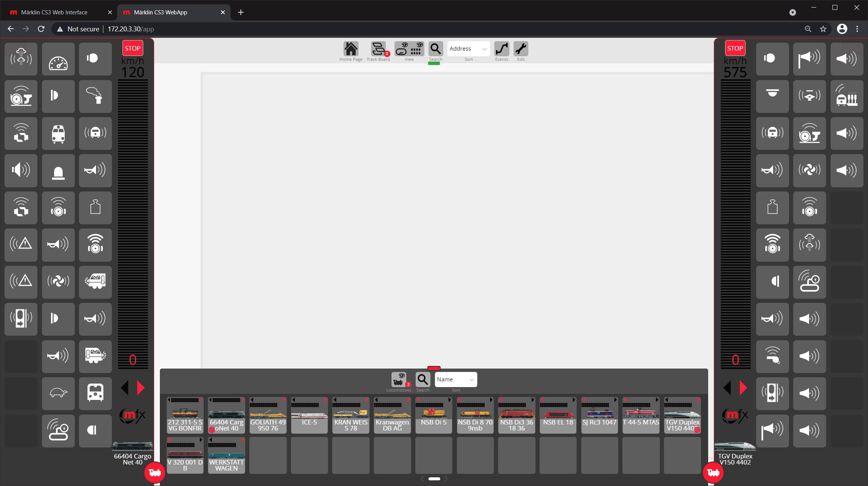Screen dimensions: 868x486
Task: Open Search in the locomotive list panel
Action: coord(423,380)
